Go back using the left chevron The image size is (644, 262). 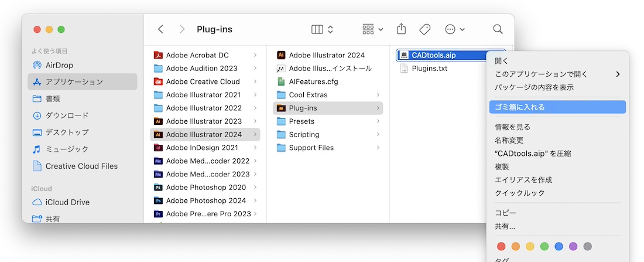[161, 29]
